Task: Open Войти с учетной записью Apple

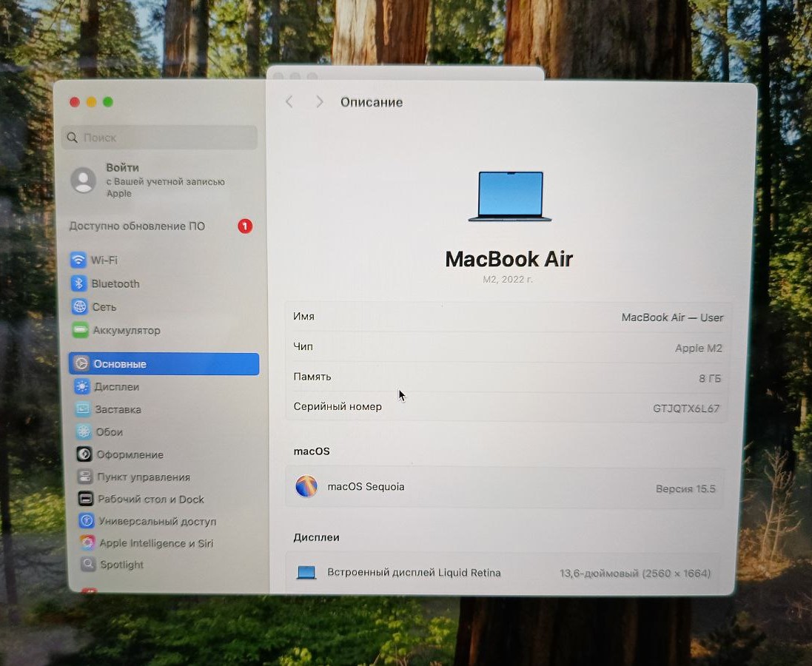Action: [161, 180]
